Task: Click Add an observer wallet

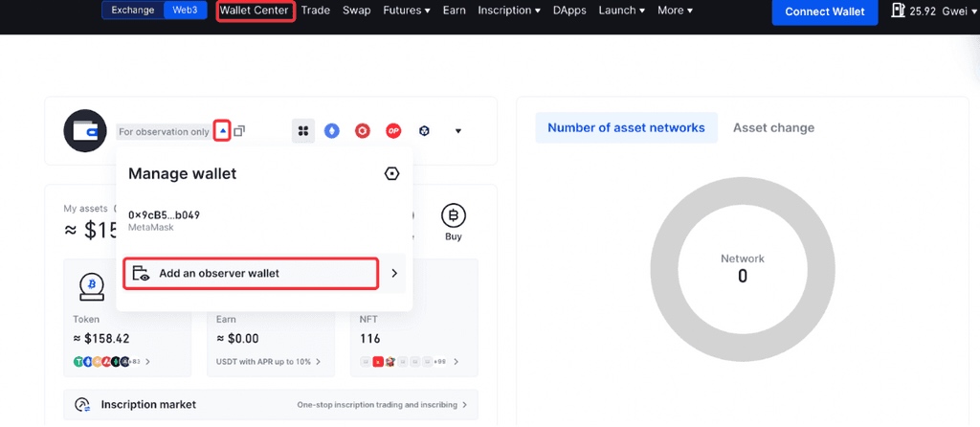Action: pos(251,273)
